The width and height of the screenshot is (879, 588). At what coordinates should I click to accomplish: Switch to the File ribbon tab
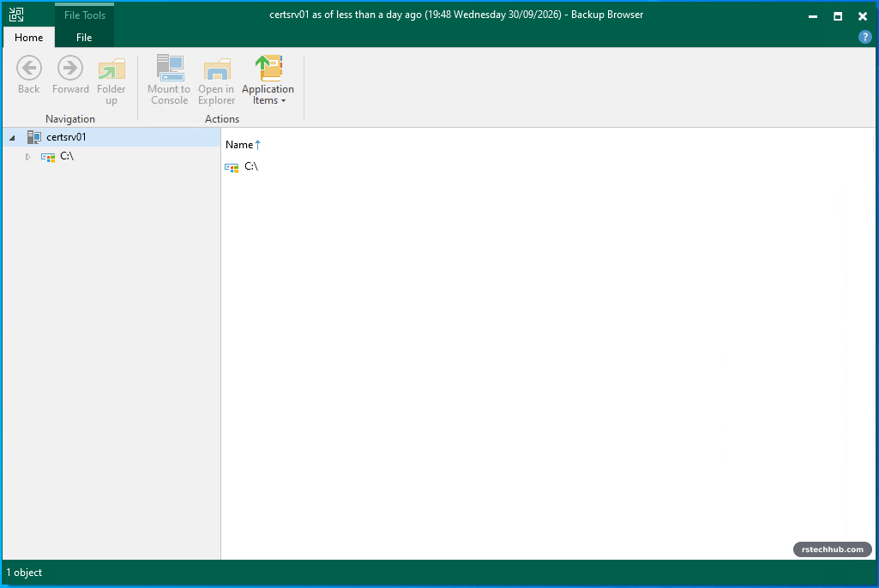(x=84, y=38)
